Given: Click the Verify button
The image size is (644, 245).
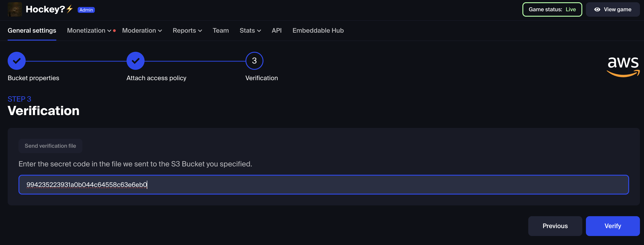Looking at the screenshot, I should [613, 226].
